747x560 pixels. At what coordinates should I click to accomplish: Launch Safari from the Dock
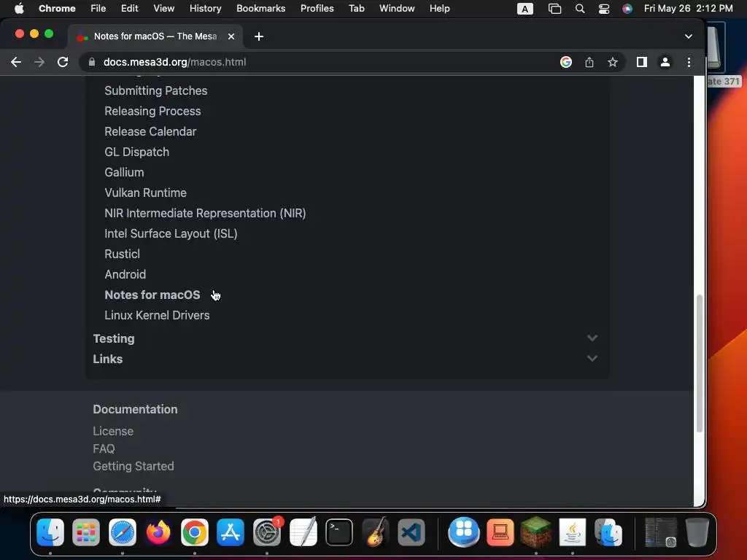pyautogui.click(x=123, y=532)
